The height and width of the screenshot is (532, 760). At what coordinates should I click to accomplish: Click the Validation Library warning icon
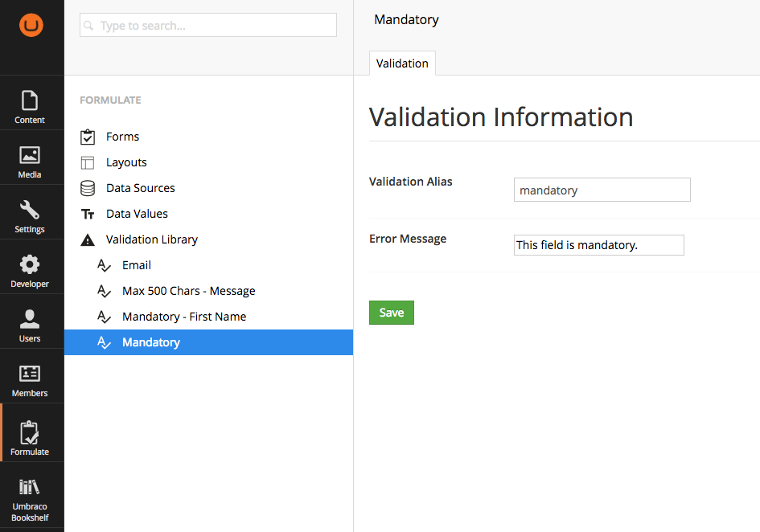[88, 239]
